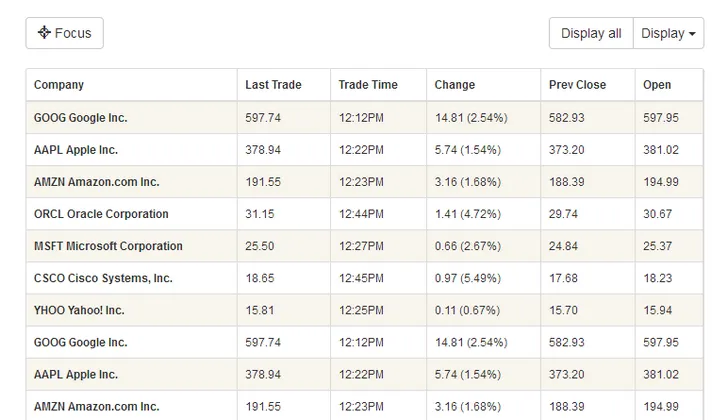
Task: Click the Open column header
Action: 657,85
